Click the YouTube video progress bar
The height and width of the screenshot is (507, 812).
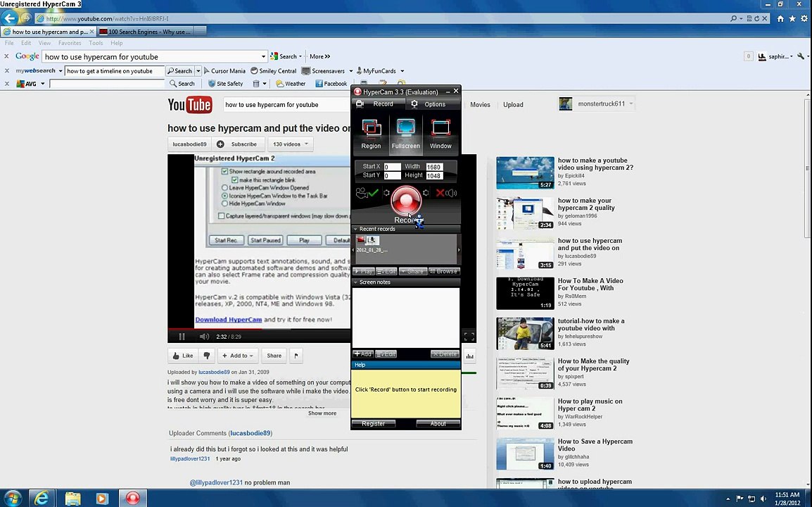pyautogui.click(x=259, y=329)
